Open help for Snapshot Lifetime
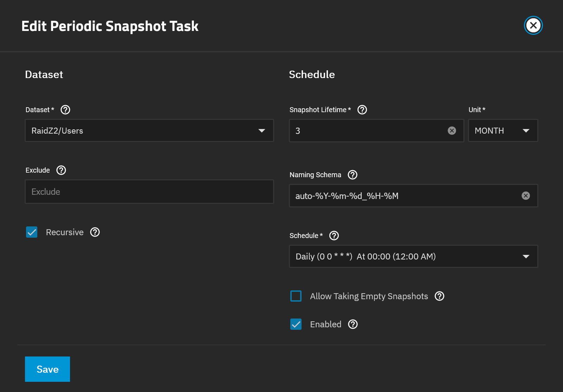Image resolution: width=563 pixels, height=392 pixels. (362, 110)
